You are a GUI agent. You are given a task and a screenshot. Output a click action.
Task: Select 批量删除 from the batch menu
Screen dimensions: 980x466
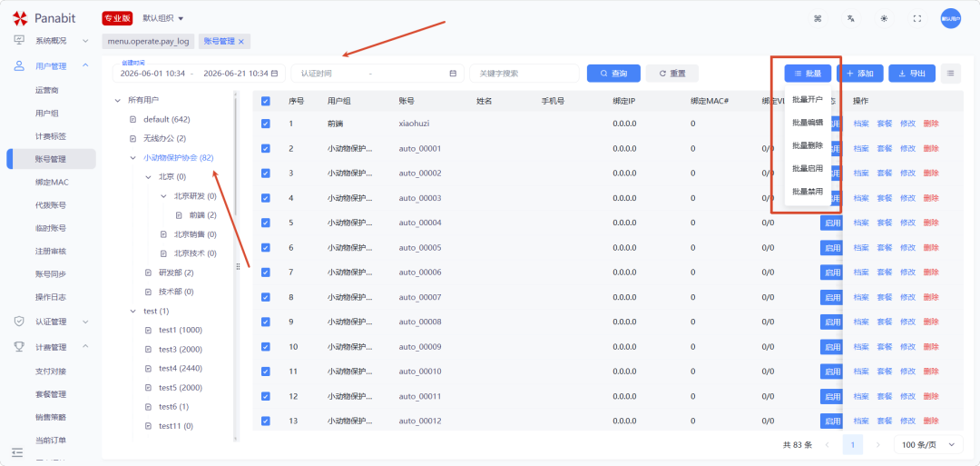pos(808,145)
